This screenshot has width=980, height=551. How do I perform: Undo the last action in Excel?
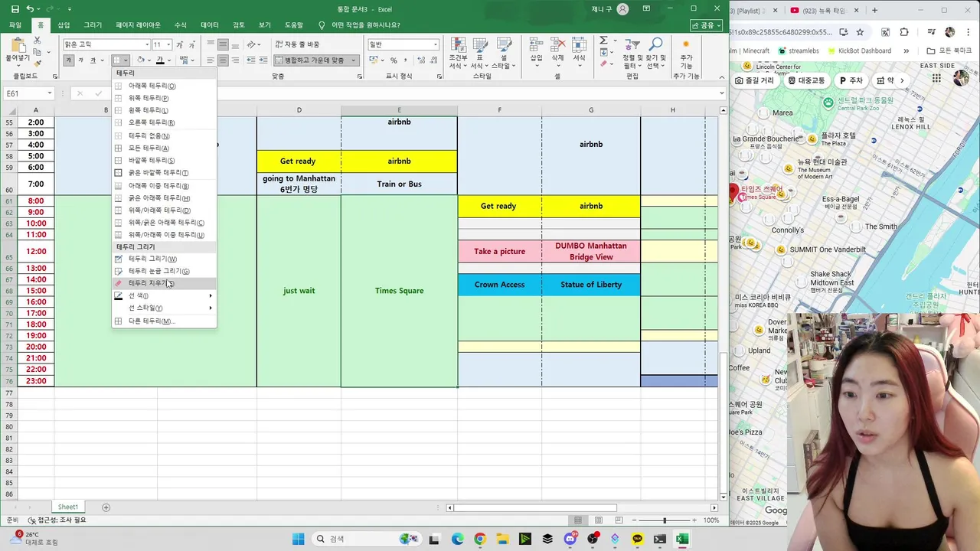(x=31, y=9)
